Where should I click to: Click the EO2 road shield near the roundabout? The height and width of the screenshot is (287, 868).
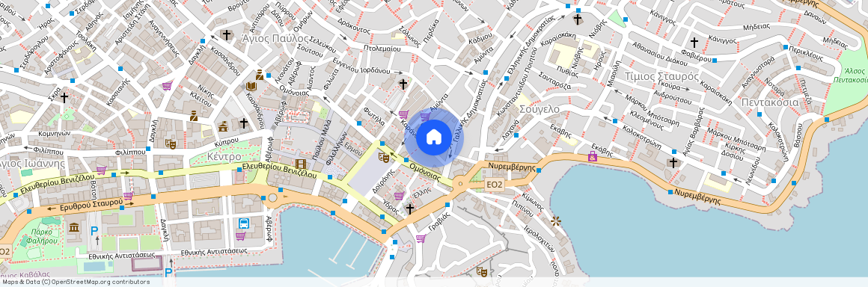click(494, 185)
